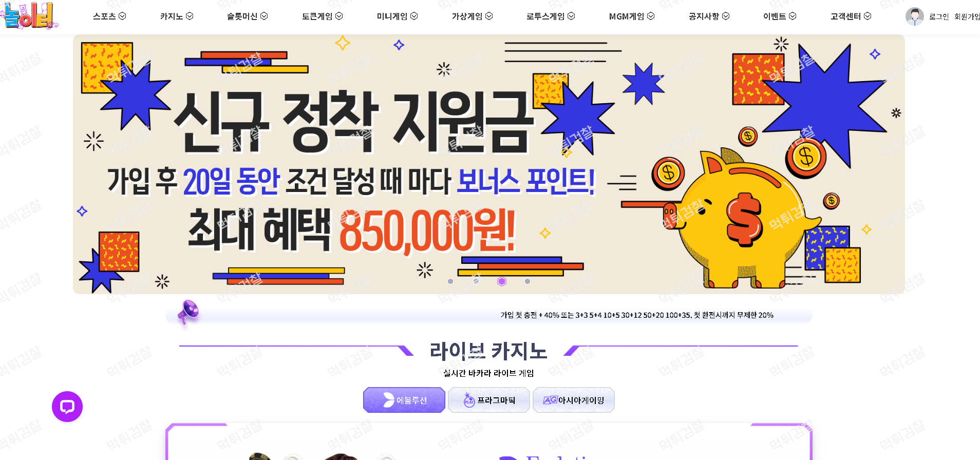
Task: Open the purple live chat bubble
Action: [67, 407]
